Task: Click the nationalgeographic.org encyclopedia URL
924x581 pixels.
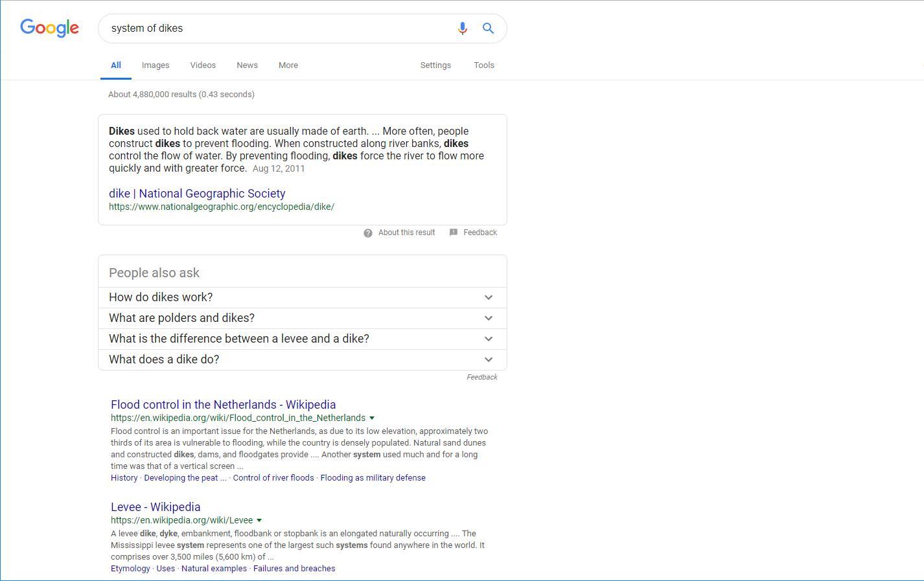Action: click(222, 207)
